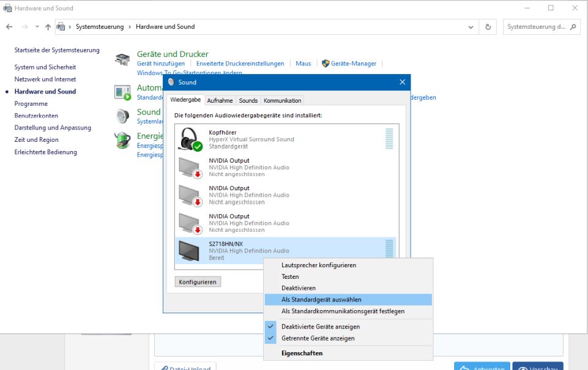The width and height of the screenshot is (588, 370).
Task: Open the recent locations dropdown arrow
Action: [37, 27]
